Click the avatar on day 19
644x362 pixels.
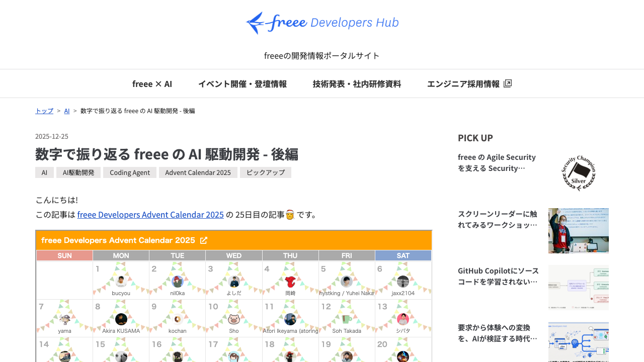(x=346, y=356)
